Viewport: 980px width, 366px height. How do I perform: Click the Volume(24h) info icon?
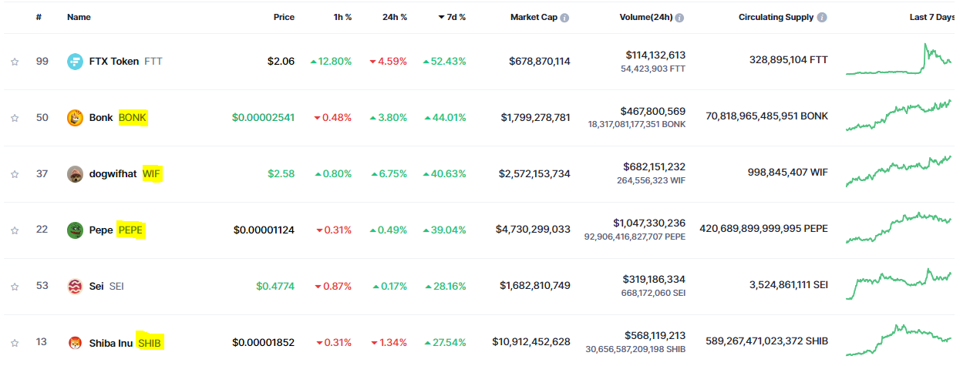679,18
